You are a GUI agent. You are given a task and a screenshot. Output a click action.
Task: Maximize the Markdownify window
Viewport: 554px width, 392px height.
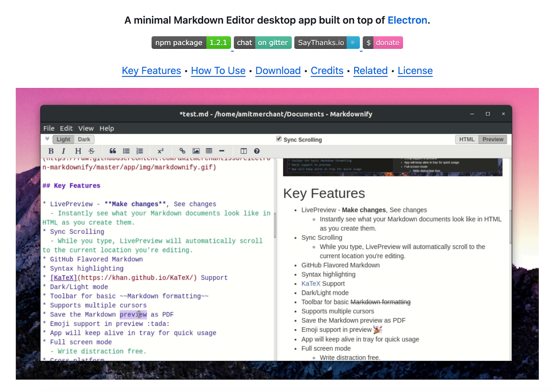pyautogui.click(x=488, y=114)
